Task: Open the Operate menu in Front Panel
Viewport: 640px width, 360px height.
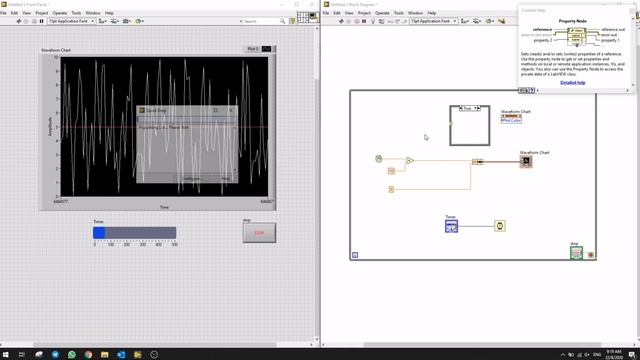Action: [x=60, y=13]
